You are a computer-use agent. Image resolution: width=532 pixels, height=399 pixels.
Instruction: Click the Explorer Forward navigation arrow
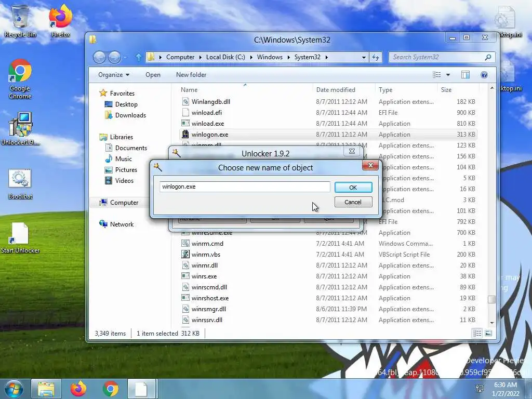[x=114, y=57]
